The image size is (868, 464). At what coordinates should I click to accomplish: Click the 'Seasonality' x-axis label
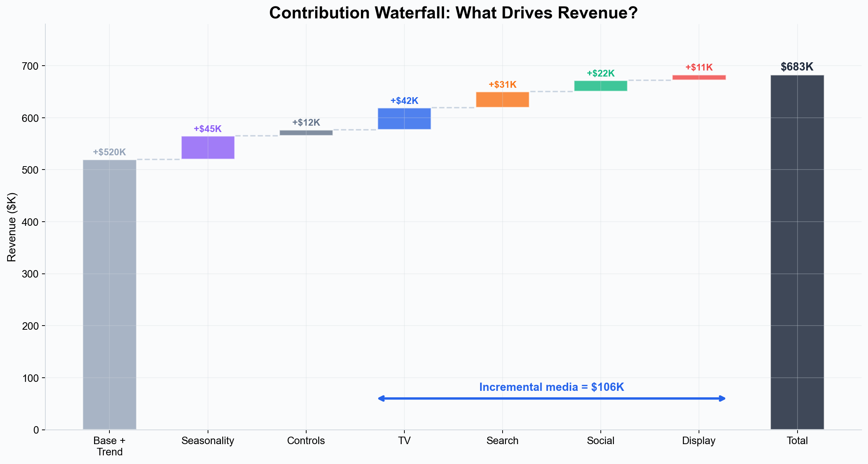click(x=208, y=441)
